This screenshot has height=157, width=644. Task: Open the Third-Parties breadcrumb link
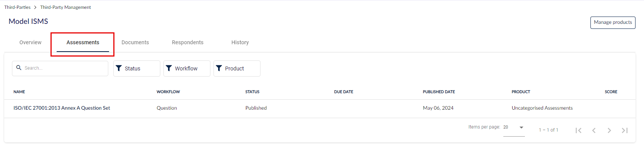point(17,7)
